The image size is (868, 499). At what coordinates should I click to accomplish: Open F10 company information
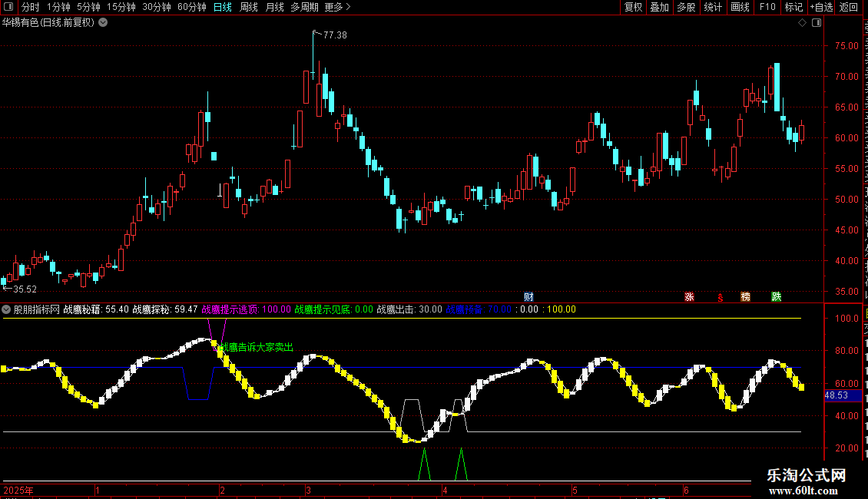767,7
